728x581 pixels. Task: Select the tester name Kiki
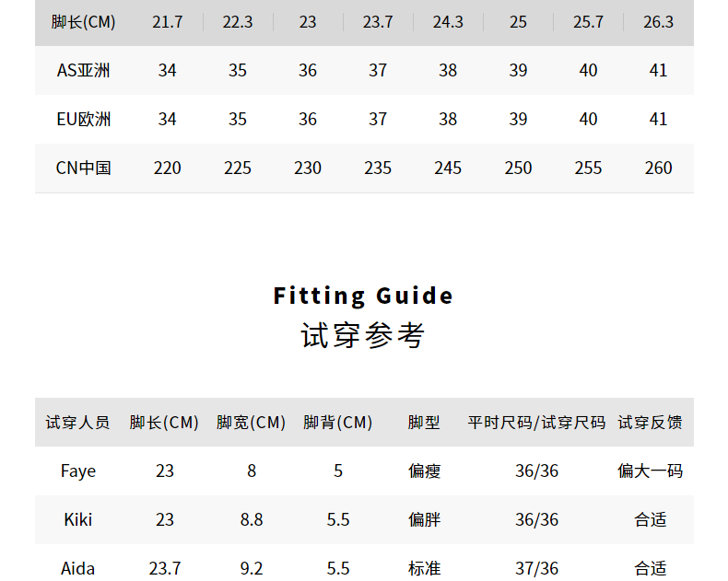(78, 520)
